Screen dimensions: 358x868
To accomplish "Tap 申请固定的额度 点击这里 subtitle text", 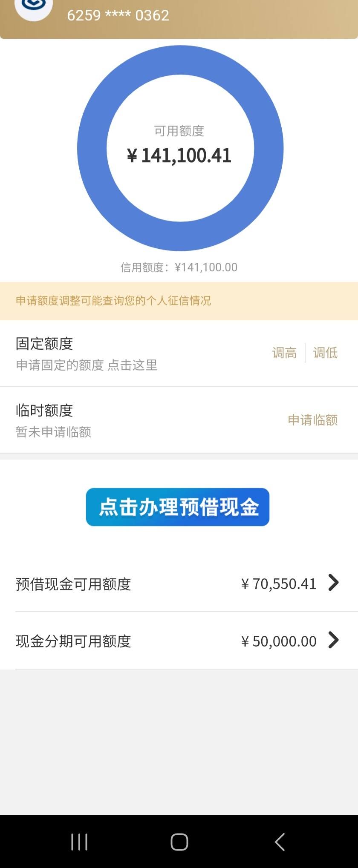I will 87,365.
